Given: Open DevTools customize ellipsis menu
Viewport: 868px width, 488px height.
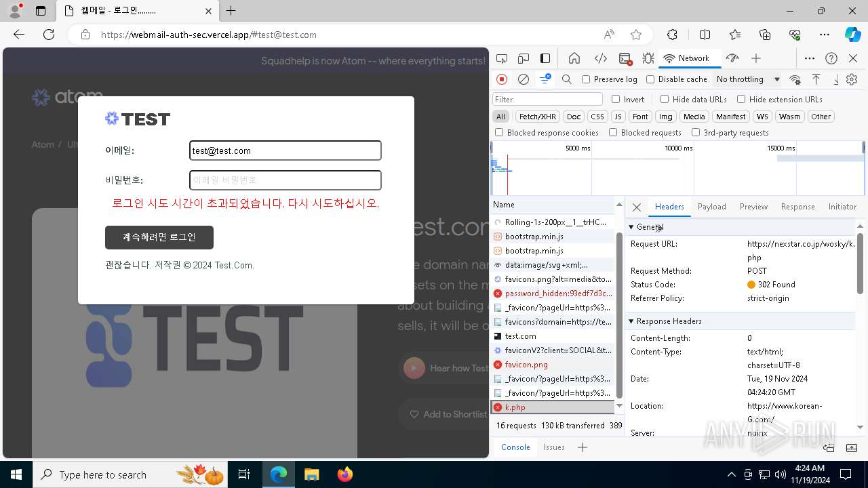Looking at the screenshot, I should pos(810,58).
